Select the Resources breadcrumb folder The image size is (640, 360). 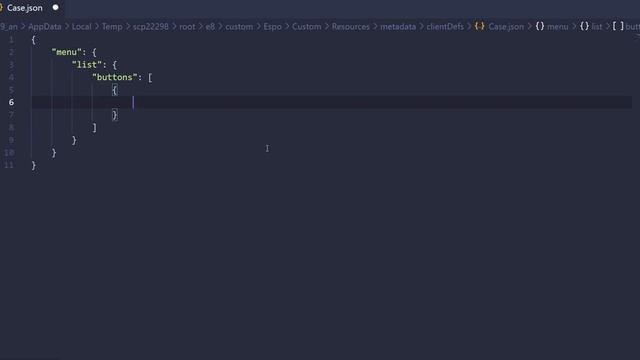pos(351,27)
